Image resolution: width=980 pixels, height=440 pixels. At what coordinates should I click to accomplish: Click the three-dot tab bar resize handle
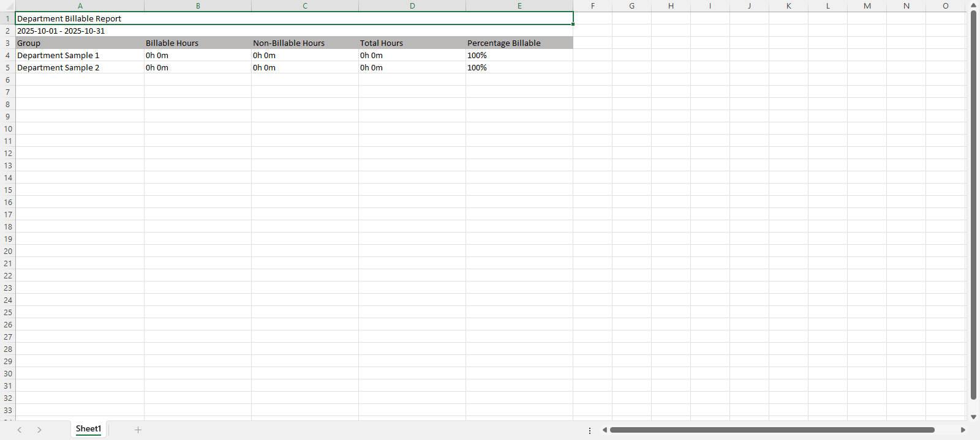pos(590,430)
